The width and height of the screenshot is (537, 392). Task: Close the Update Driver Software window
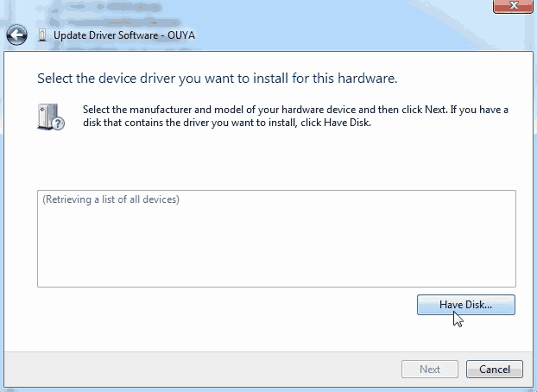point(513,6)
